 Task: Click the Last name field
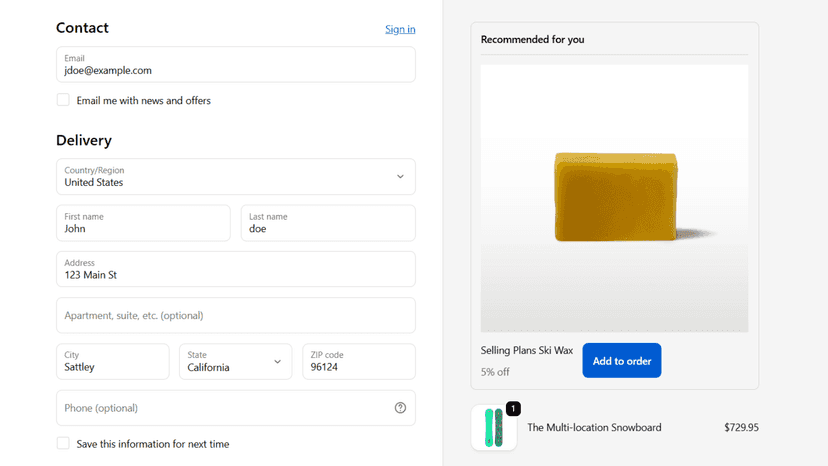[x=328, y=223]
